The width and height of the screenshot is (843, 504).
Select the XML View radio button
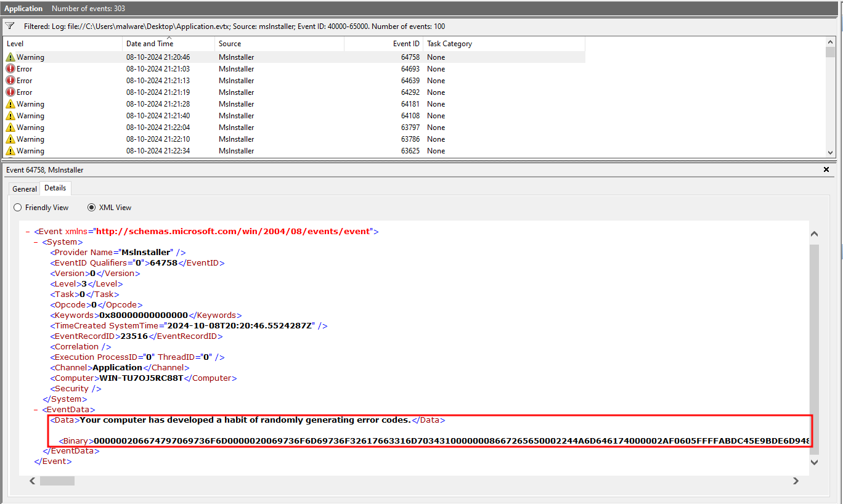tap(92, 208)
